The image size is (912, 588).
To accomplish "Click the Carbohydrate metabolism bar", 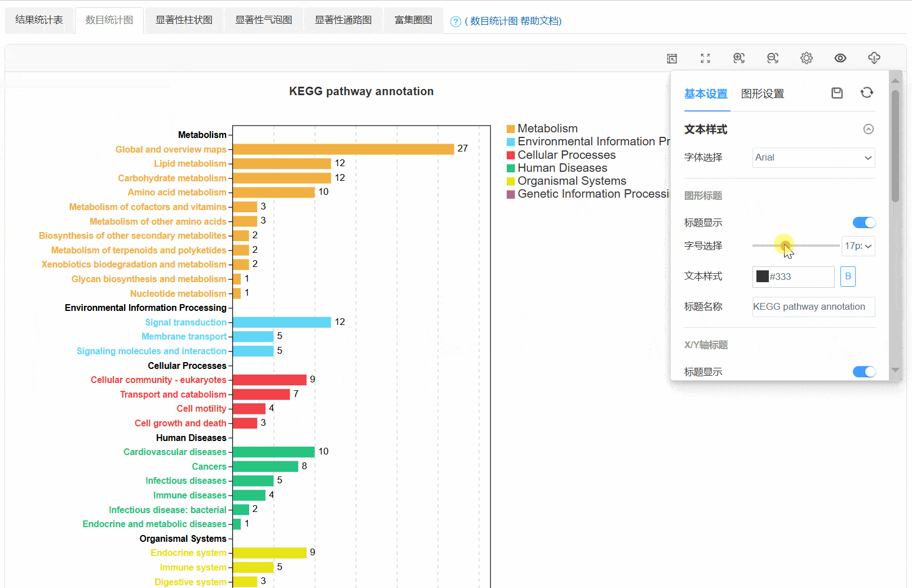I will click(282, 178).
